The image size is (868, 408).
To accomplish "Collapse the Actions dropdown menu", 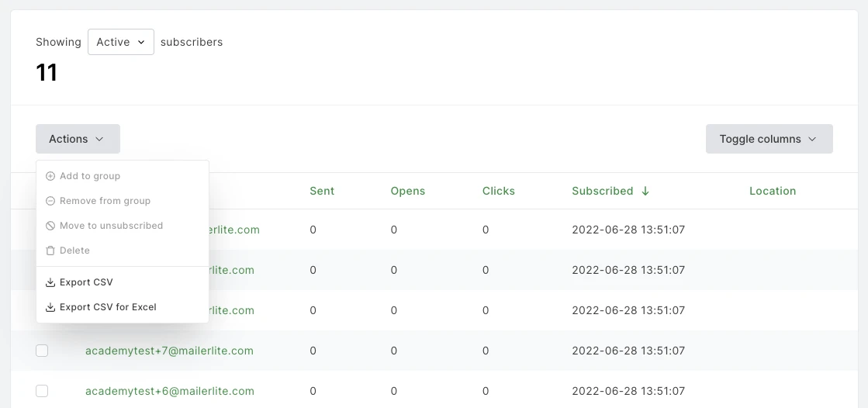I will click(x=78, y=139).
